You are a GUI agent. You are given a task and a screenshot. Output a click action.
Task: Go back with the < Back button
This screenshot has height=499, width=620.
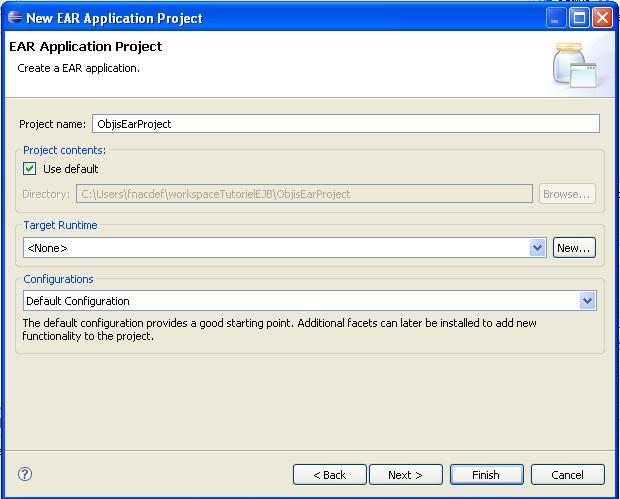(x=329, y=474)
